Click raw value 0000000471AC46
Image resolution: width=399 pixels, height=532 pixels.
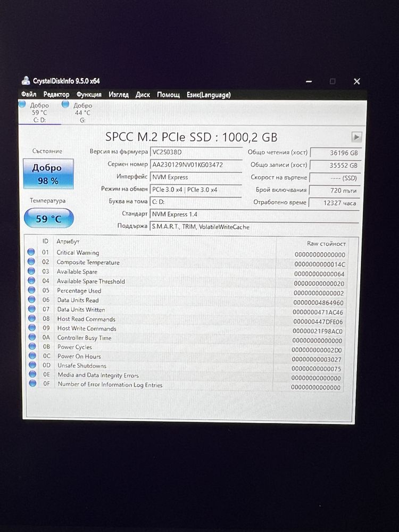coord(318,312)
